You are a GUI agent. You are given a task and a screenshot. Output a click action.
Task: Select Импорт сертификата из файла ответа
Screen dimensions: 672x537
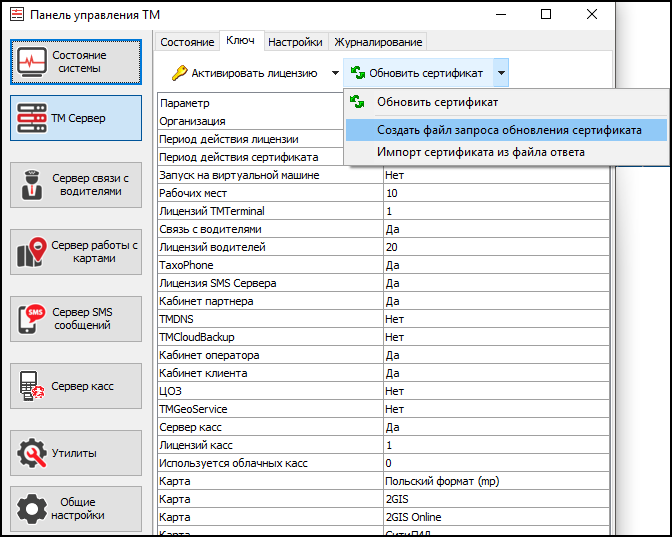click(x=480, y=152)
